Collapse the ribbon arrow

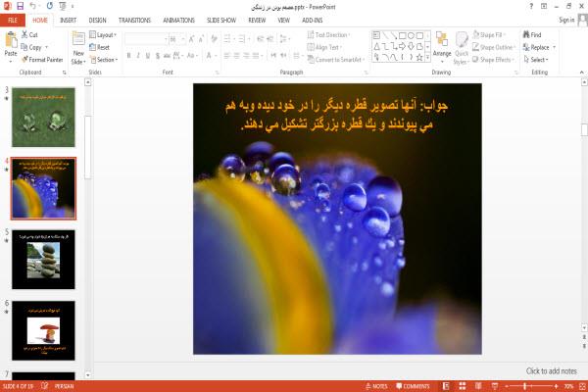click(x=581, y=72)
